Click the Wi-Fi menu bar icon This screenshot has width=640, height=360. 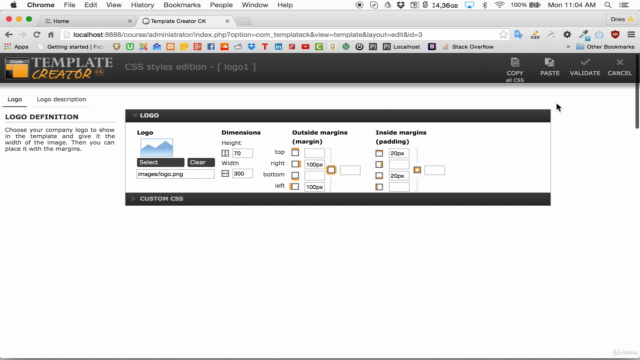tap(499, 5)
